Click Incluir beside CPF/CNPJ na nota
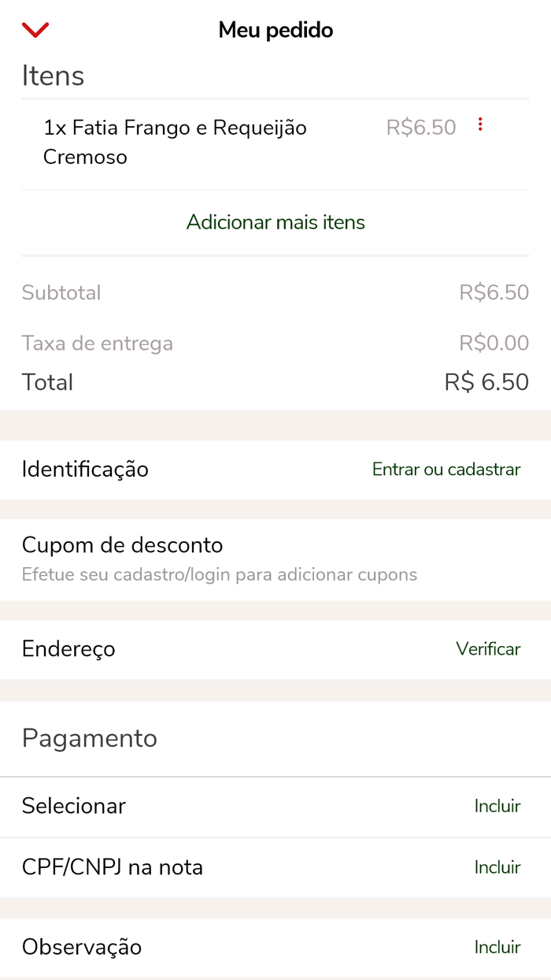Screen dimensions: 551x980 [x=497, y=867]
